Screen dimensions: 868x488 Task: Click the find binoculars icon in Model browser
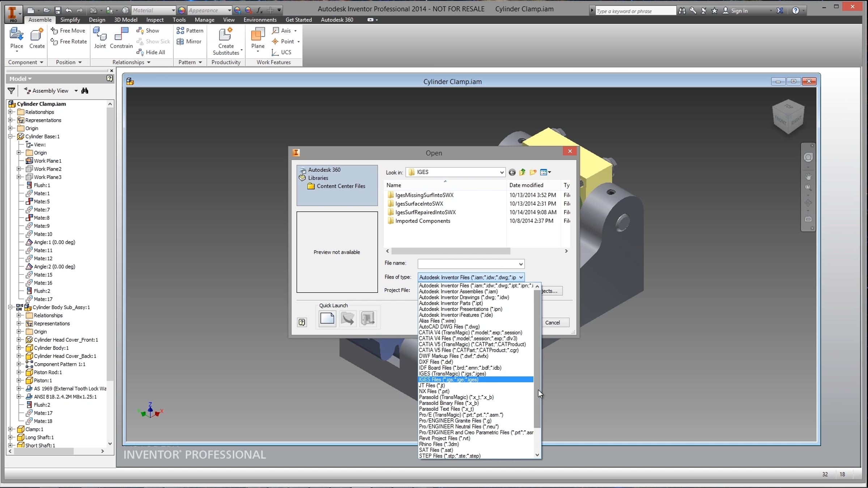[85, 91]
